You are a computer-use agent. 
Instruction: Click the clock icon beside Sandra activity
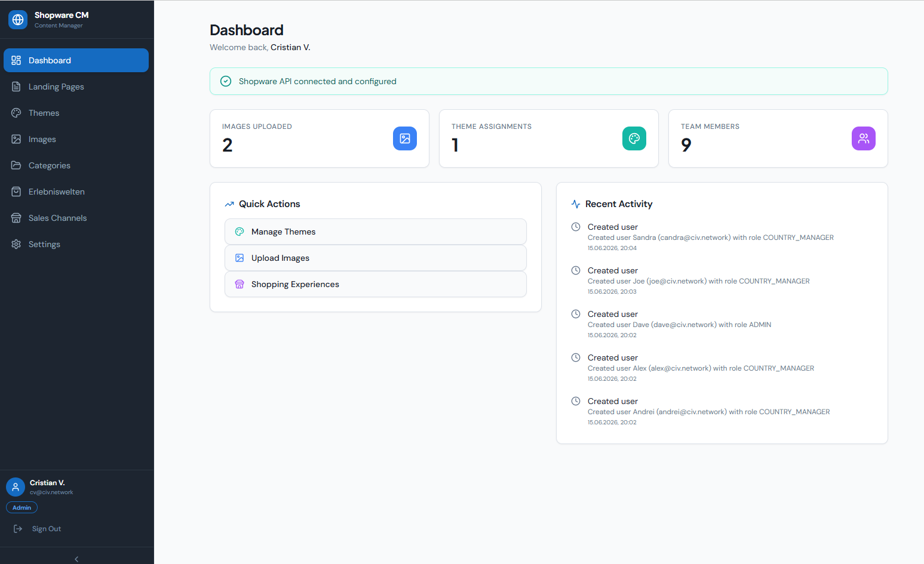pos(576,227)
